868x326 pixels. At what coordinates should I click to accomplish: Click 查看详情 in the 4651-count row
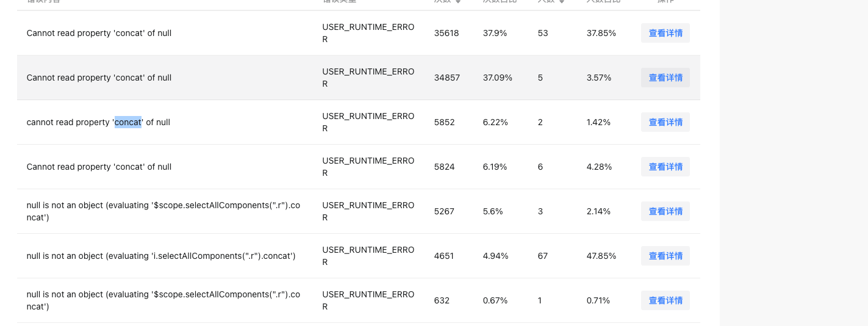(665, 256)
